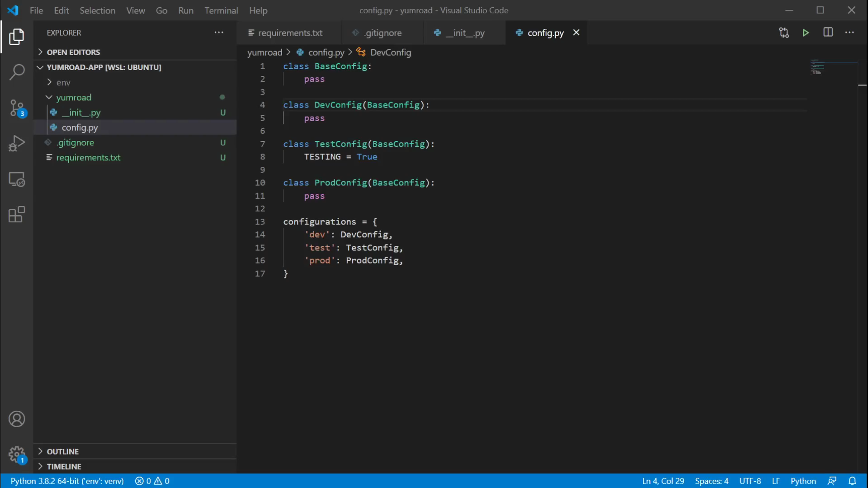The image size is (868, 488).
Task: Switch to the requirements.txt tab
Action: tap(289, 33)
